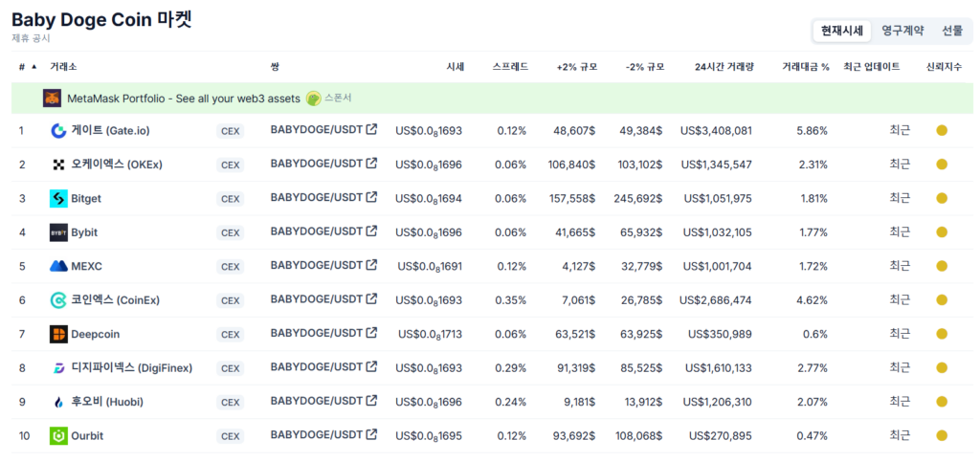Open external link icon in Bybit row
This screenshot has height=462, width=980.
click(x=372, y=231)
